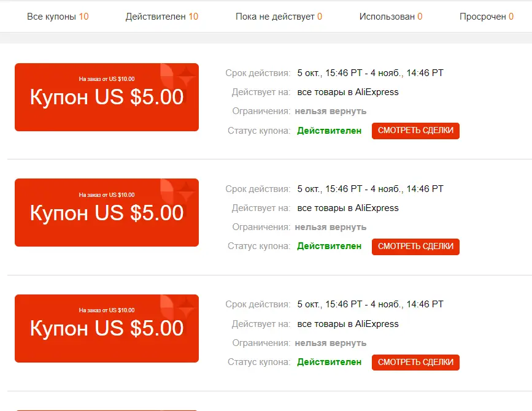Select the second red $5.00 coupon card
The height and width of the screenshot is (411, 532).
tap(107, 213)
